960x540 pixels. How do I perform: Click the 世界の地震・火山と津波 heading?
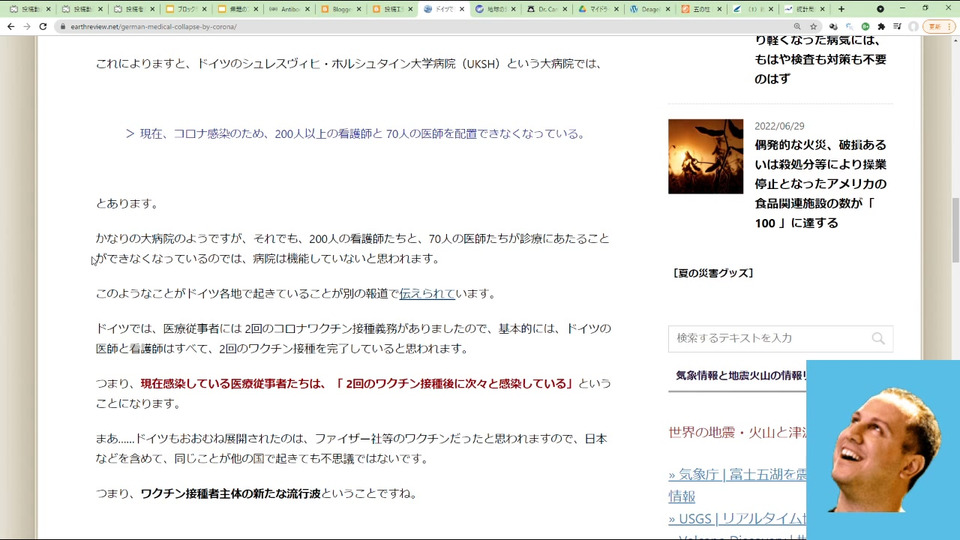coord(737,432)
